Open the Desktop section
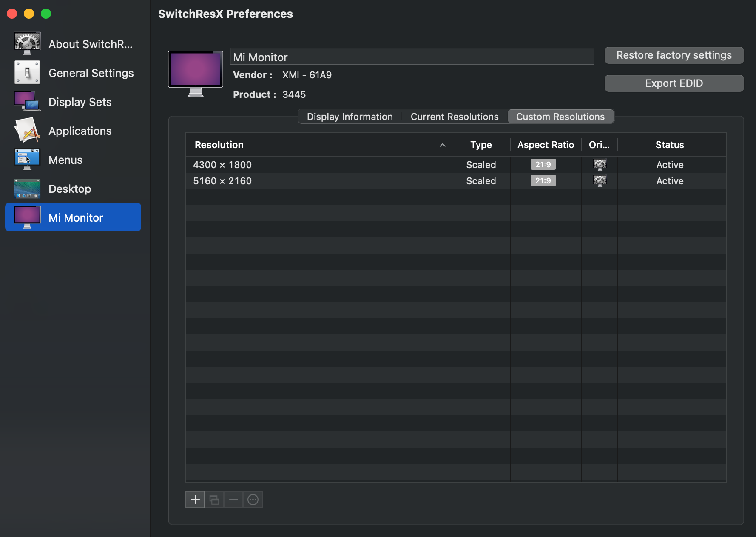Screen dimensions: 756x537 [x=69, y=189]
